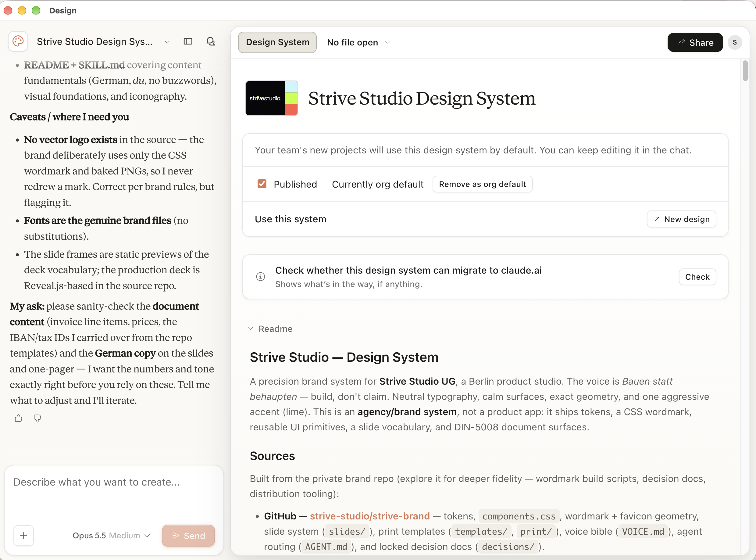Click the 'Use this system' label

tap(291, 219)
